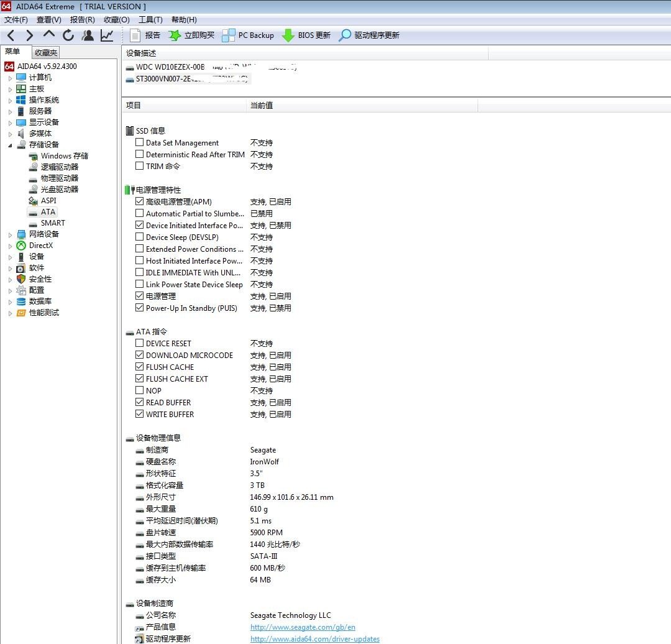Toggle TRIM 命令 checkbox

click(139, 166)
